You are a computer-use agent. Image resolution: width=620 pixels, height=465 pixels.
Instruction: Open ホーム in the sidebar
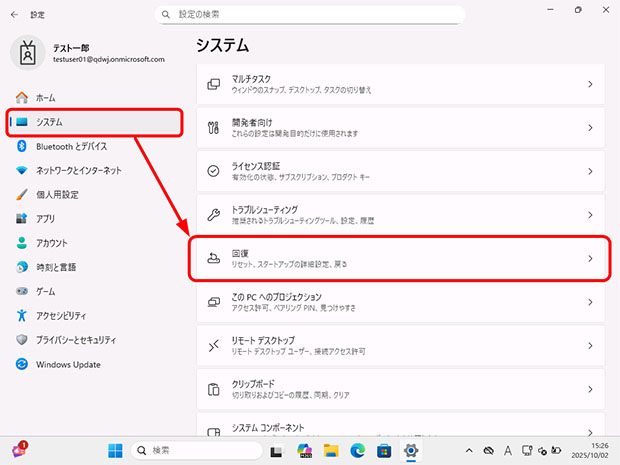pos(95,98)
